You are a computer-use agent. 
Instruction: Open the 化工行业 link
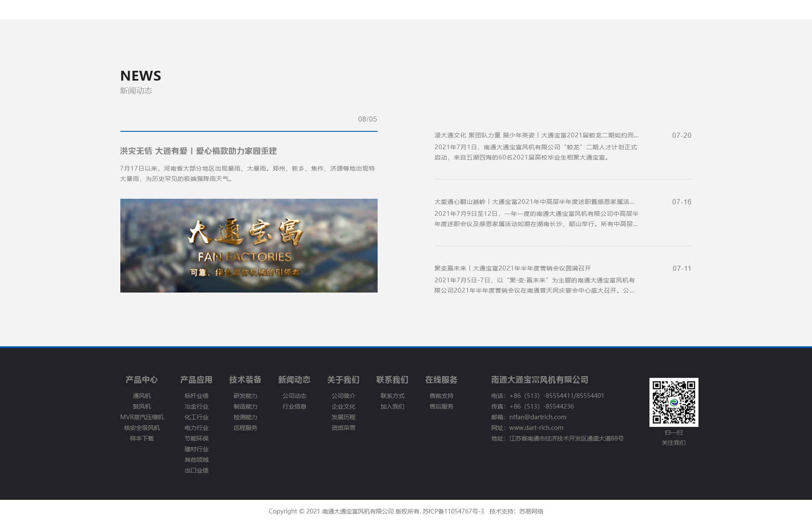(196, 417)
